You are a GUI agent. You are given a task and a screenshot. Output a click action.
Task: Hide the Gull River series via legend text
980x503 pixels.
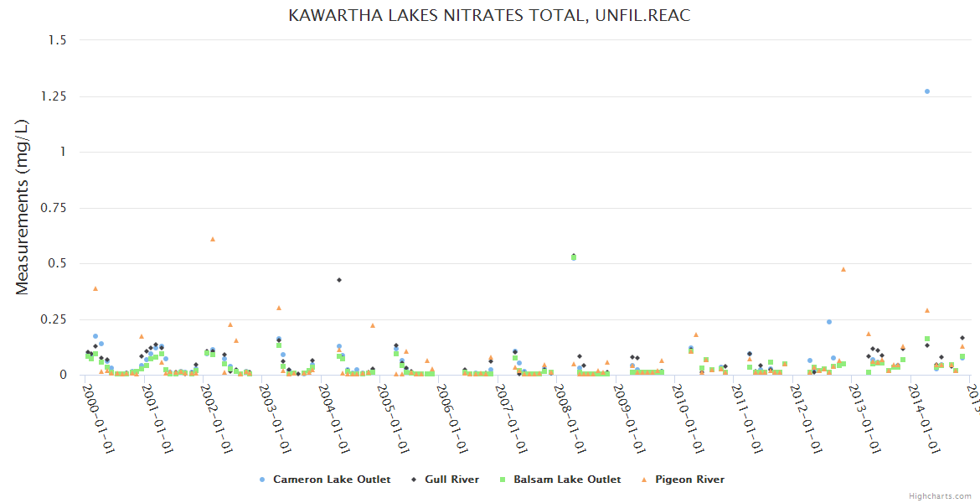[451, 480]
